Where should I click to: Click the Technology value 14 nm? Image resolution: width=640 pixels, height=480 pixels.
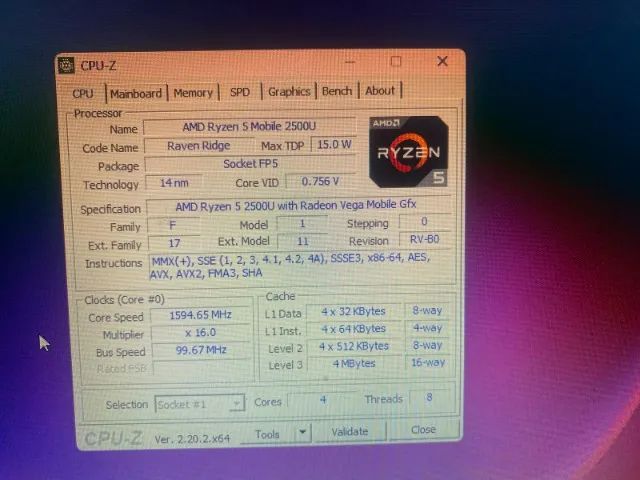pyautogui.click(x=174, y=183)
